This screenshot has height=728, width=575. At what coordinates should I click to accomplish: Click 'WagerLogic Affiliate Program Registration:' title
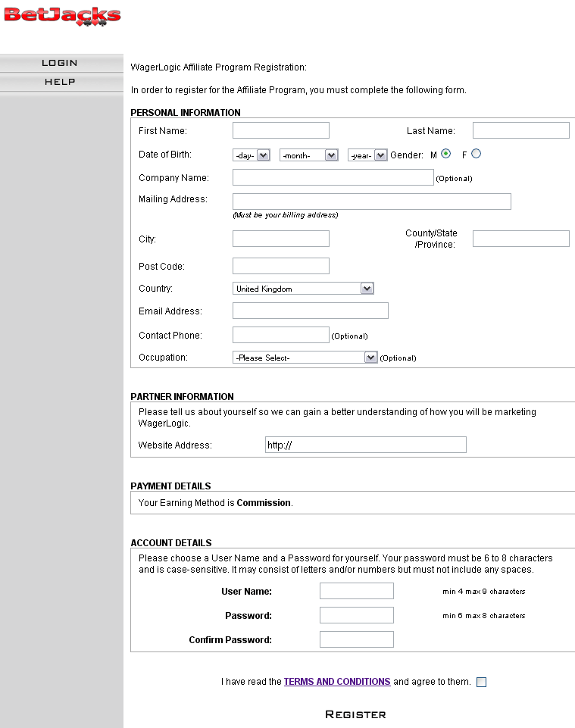pyautogui.click(x=219, y=67)
